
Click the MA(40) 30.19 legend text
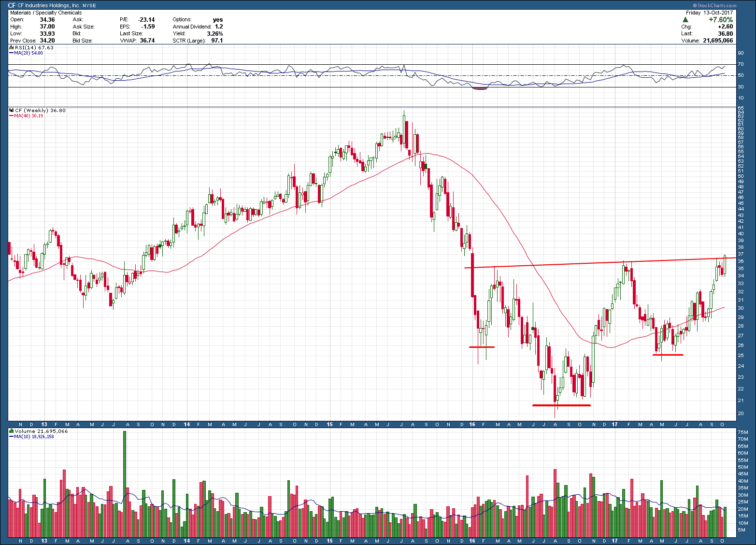click(x=29, y=116)
